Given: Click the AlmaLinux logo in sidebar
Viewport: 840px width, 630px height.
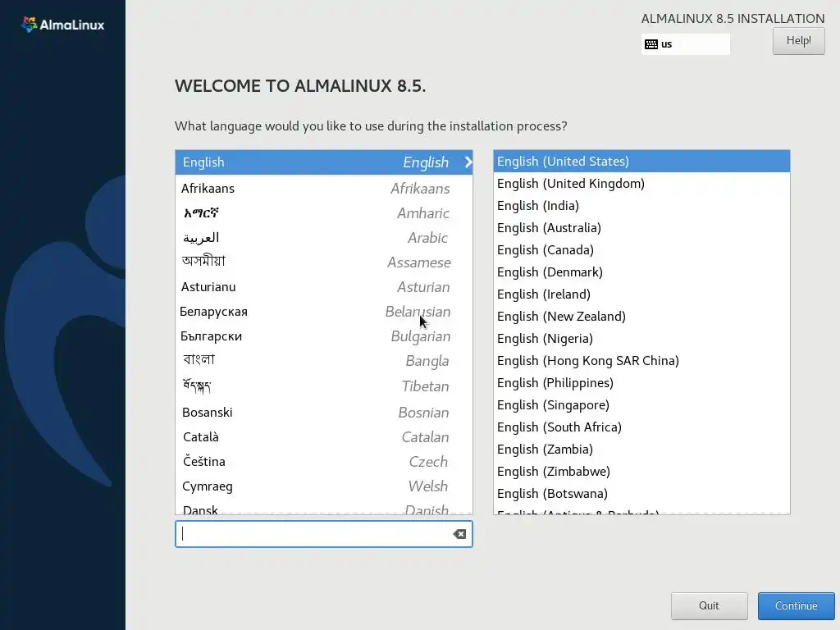Looking at the screenshot, I should [x=62, y=25].
